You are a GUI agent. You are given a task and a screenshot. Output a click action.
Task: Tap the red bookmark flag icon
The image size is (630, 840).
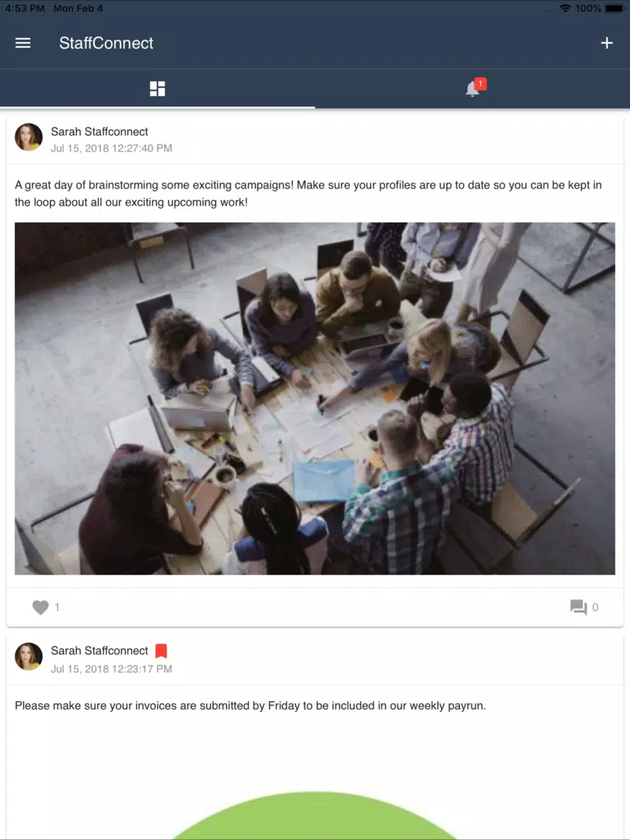point(161,651)
